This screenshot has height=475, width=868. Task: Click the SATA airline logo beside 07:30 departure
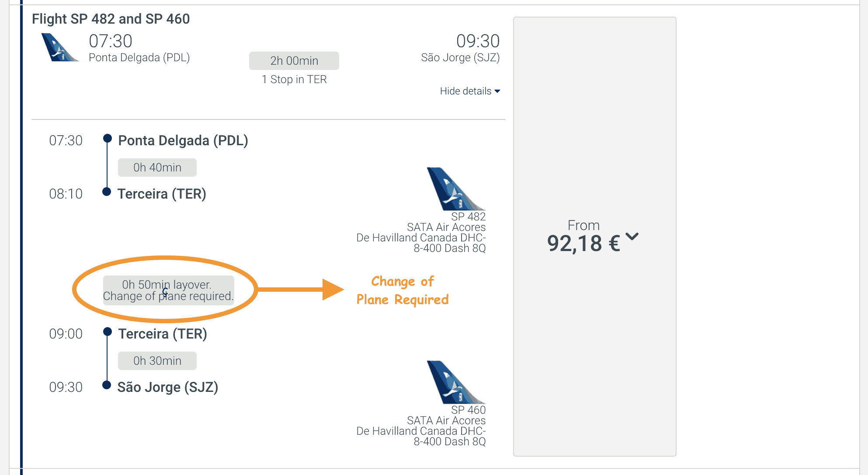60,47
